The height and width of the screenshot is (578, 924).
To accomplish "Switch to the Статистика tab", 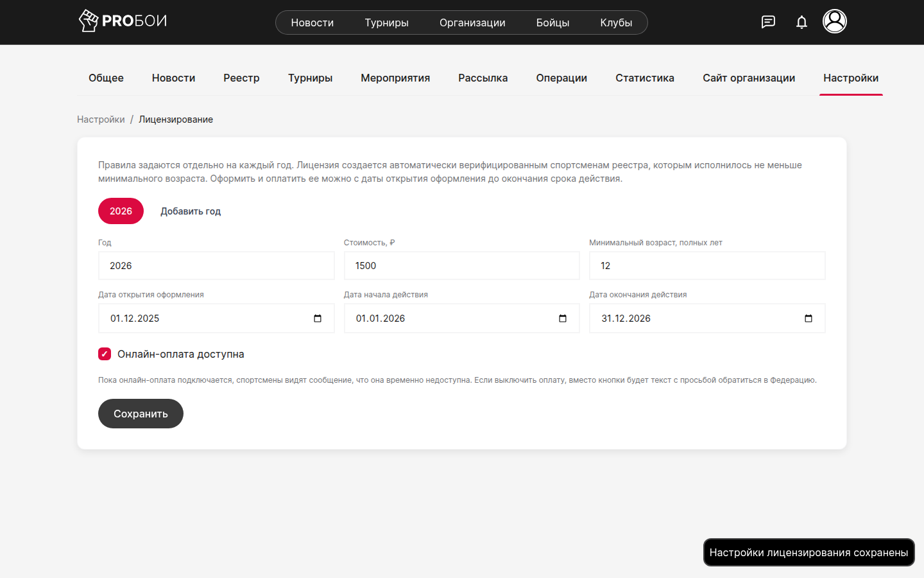I will 645,78.
